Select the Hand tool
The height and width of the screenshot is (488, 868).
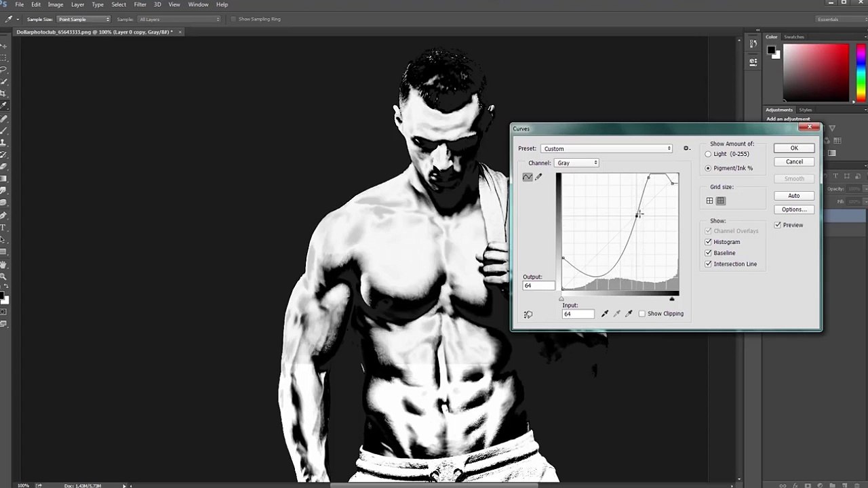[3, 264]
